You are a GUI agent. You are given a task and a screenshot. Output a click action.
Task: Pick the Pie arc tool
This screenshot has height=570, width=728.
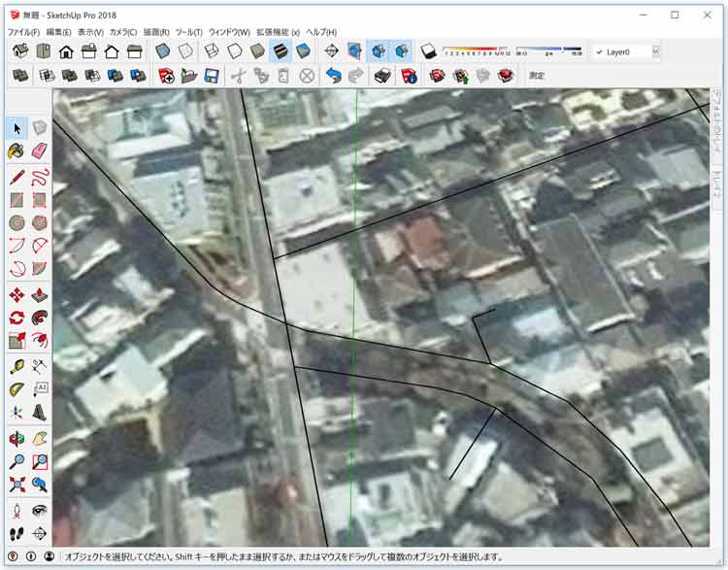point(40,269)
